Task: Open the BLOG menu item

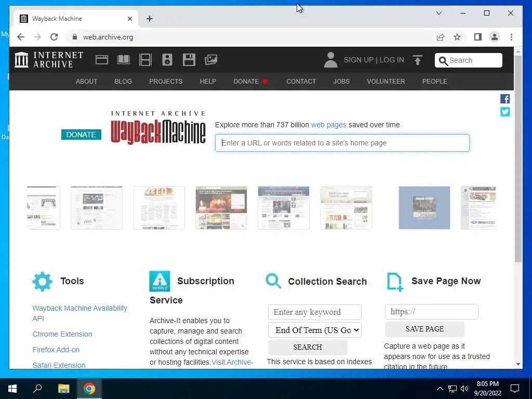Action: coord(123,82)
